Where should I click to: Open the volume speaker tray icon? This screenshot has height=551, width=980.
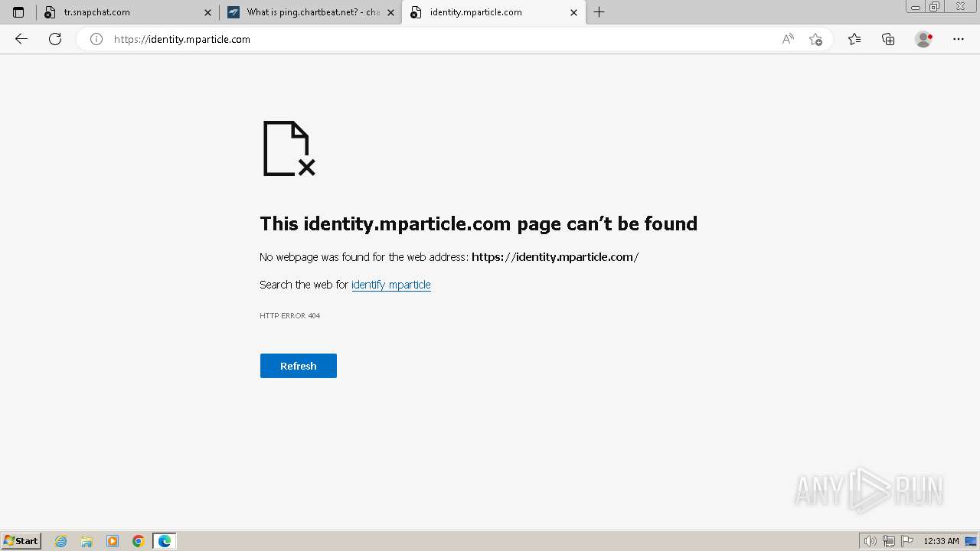point(871,541)
